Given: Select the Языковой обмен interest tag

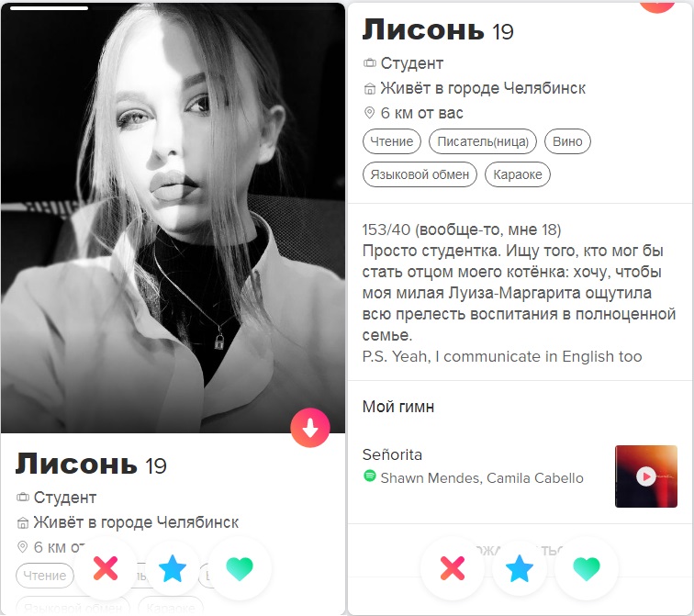Looking at the screenshot, I should tap(420, 174).
